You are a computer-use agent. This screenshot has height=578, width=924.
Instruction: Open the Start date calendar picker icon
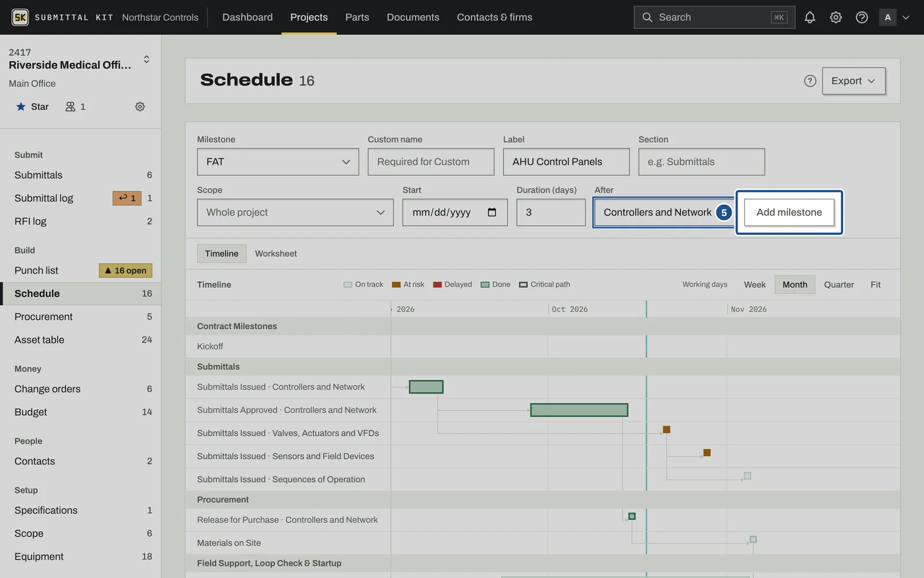pyautogui.click(x=492, y=212)
